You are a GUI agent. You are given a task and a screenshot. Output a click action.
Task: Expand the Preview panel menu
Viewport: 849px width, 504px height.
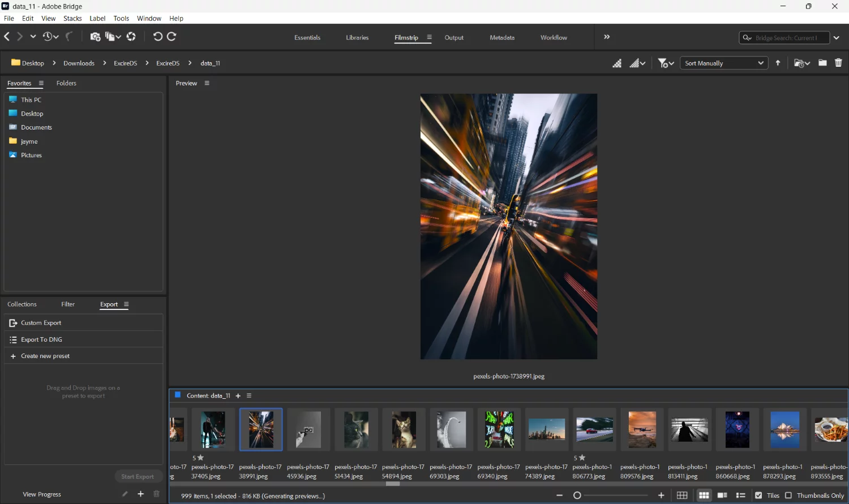pyautogui.click(x=207, y=83)
